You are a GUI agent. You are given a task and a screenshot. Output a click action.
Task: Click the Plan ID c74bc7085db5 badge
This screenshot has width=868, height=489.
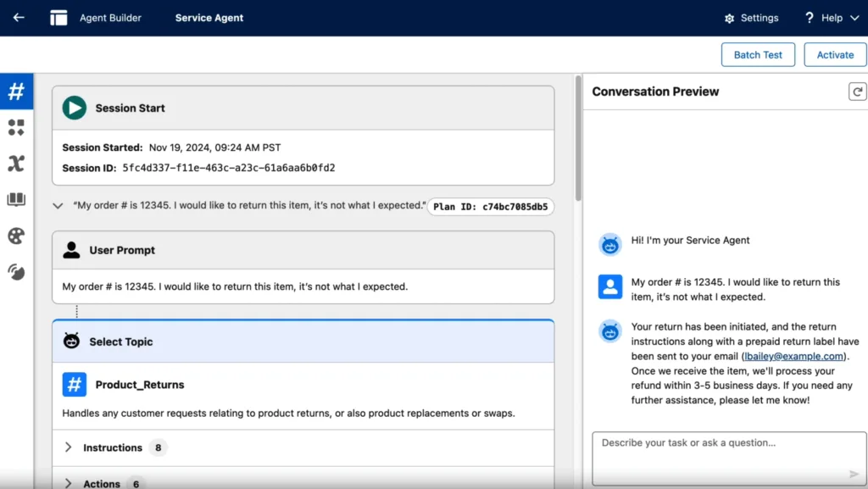coord(491,206)
